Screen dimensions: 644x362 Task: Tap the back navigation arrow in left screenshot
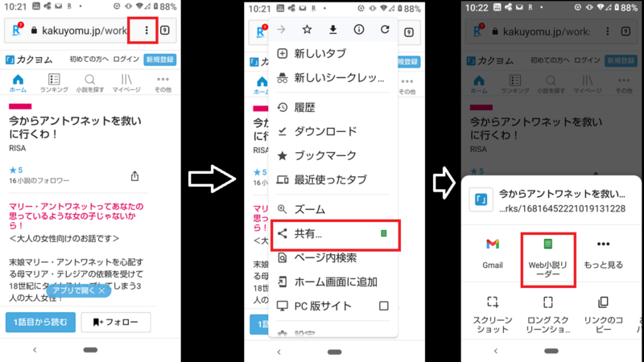tap(35, 350)
